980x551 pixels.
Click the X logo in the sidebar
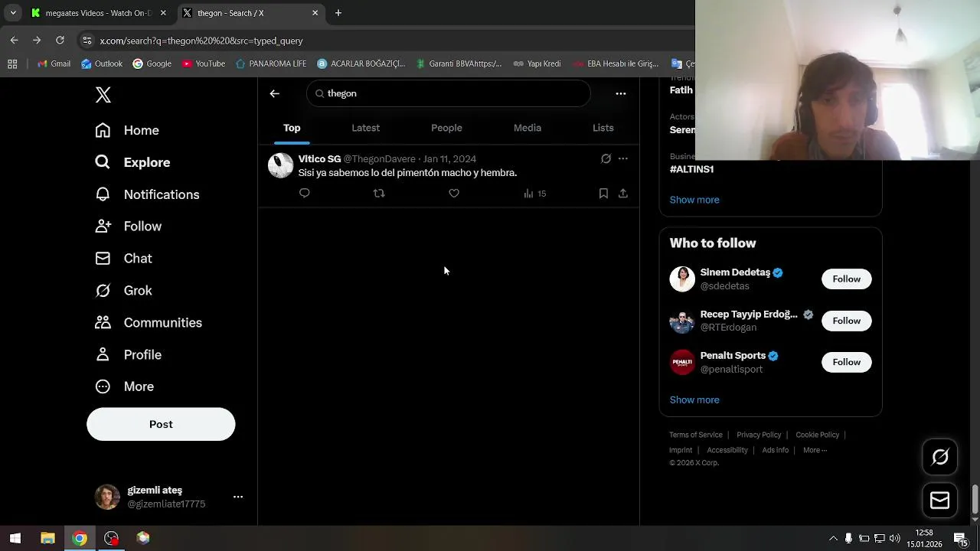click(x=103, y=95)
